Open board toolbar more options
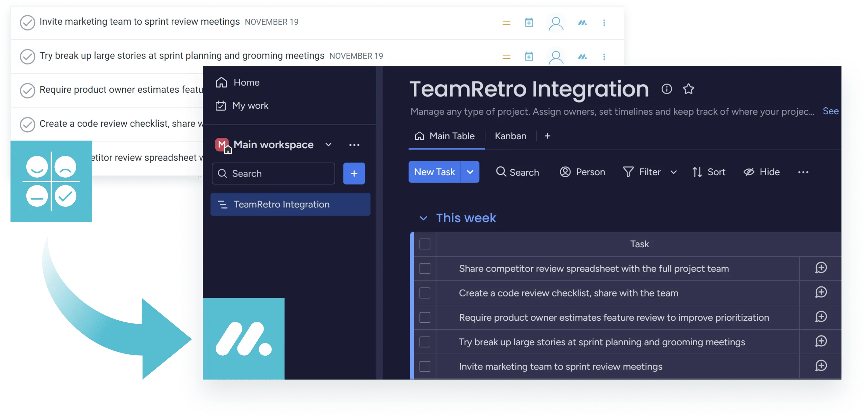 [x=803, y=172]
